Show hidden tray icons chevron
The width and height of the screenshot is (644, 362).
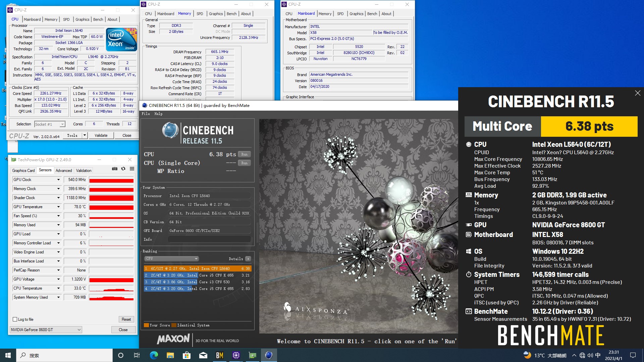tap(574, 355)
